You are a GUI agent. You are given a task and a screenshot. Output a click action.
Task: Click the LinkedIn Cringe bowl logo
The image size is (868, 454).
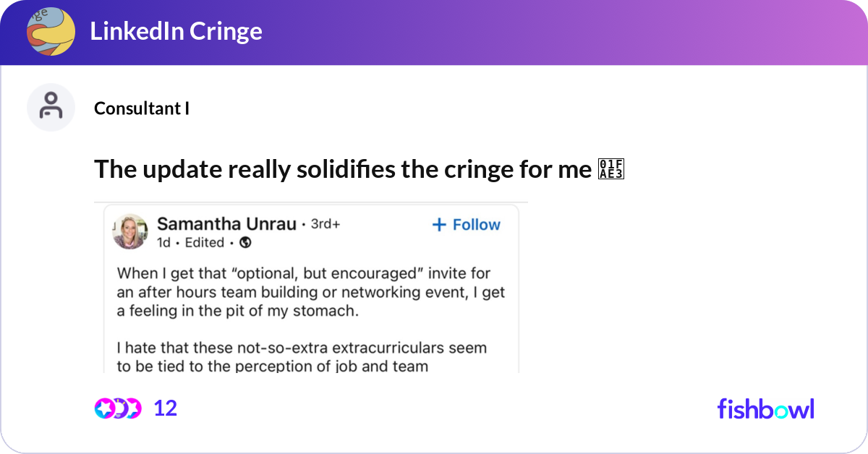click(50, 32)
